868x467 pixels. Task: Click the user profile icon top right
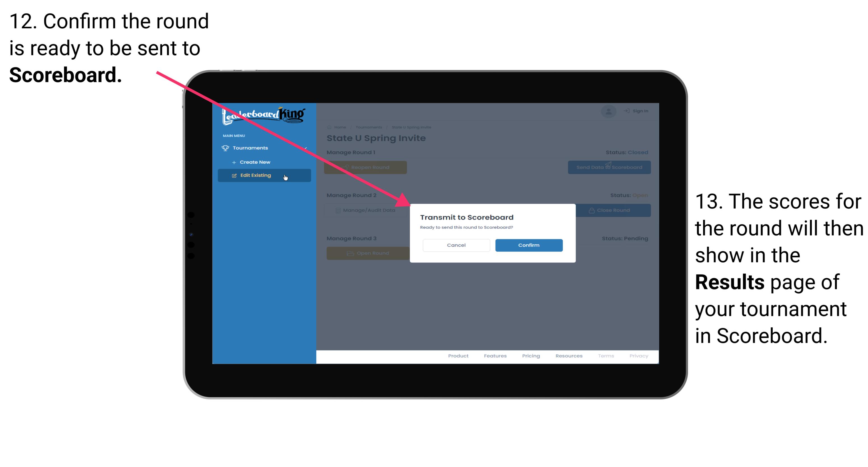pyautogui.click(x=608, y=112)
